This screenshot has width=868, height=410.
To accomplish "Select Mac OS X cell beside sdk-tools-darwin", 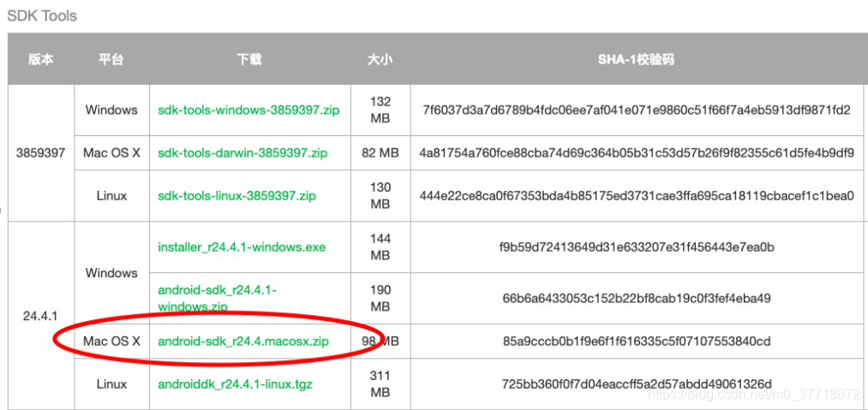I will [x=111, y=152].
